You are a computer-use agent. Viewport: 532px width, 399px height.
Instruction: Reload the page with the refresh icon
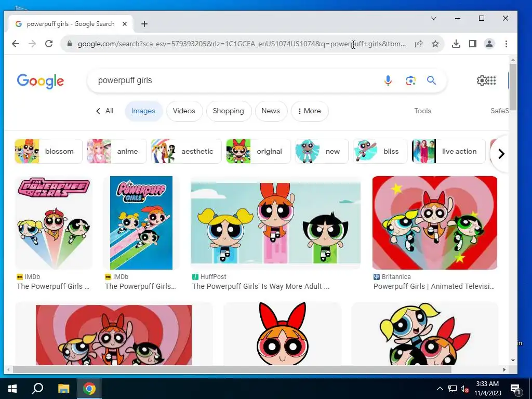pos(49,44)
